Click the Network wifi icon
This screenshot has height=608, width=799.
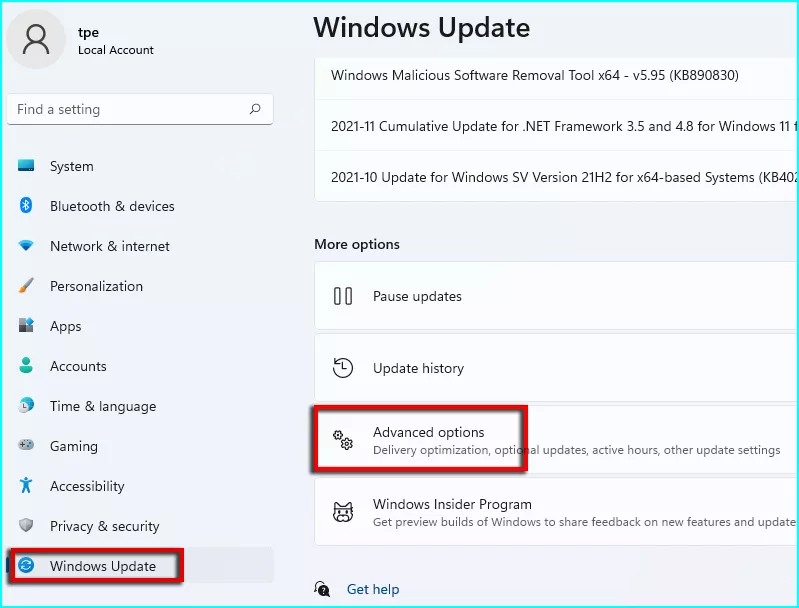tap(26, 246)
